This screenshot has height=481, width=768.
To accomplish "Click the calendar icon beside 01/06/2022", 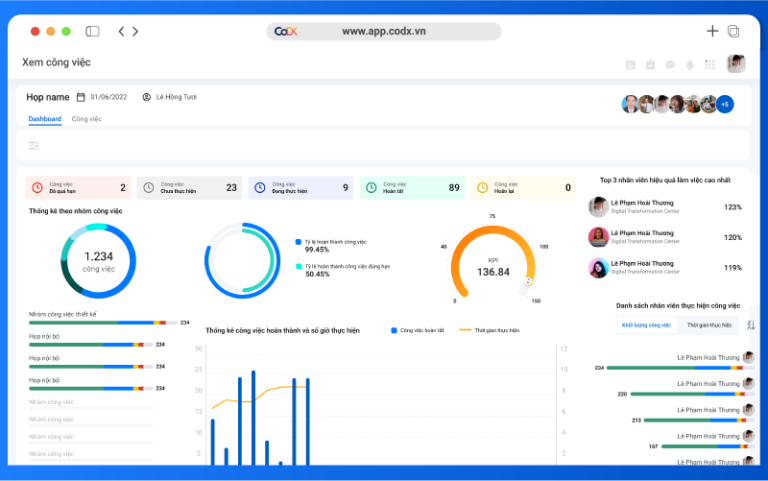I will 81,97.
